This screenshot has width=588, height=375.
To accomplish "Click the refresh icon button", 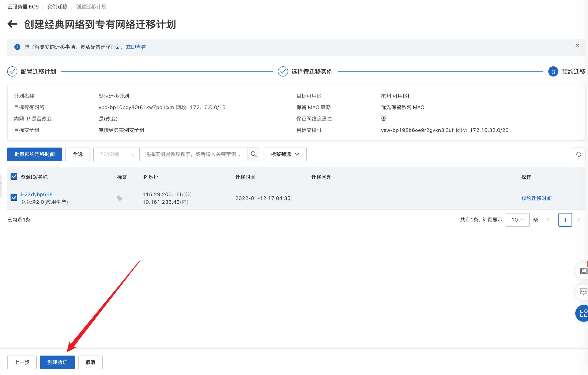I will point(578,154).
